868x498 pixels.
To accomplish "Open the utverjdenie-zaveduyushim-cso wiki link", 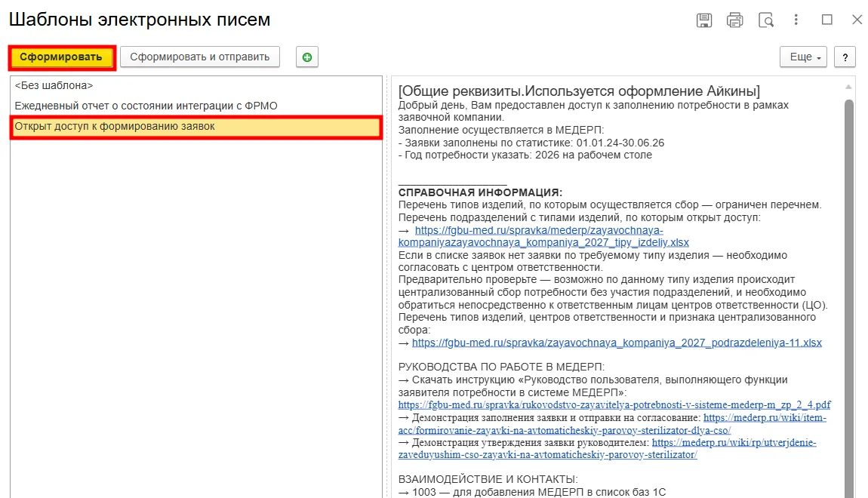I will point(608,449).
